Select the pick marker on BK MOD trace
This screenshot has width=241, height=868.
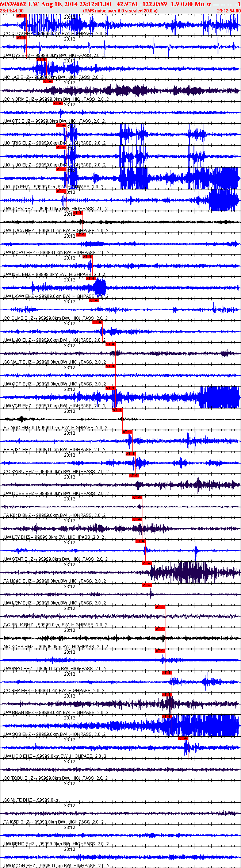117,410
